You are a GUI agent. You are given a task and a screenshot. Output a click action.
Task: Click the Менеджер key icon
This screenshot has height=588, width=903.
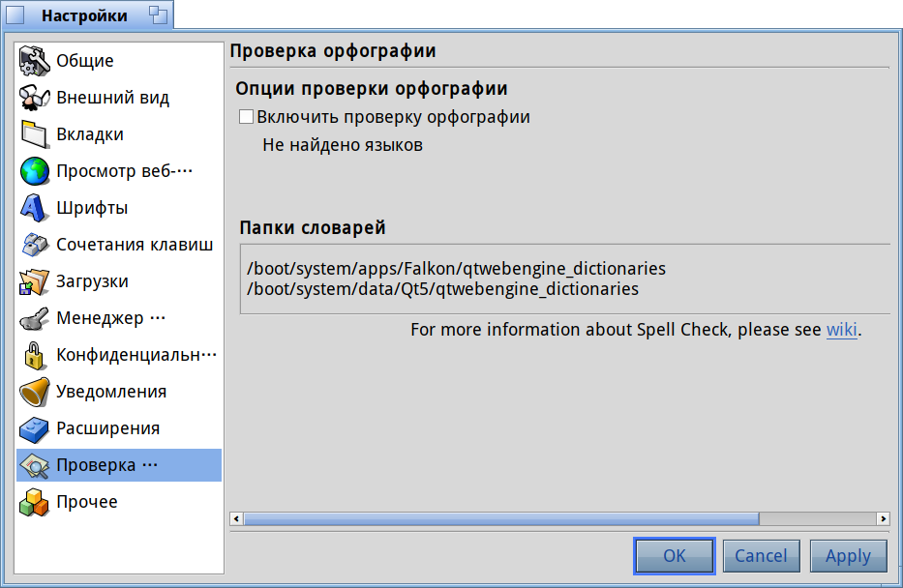coord(35,319)
